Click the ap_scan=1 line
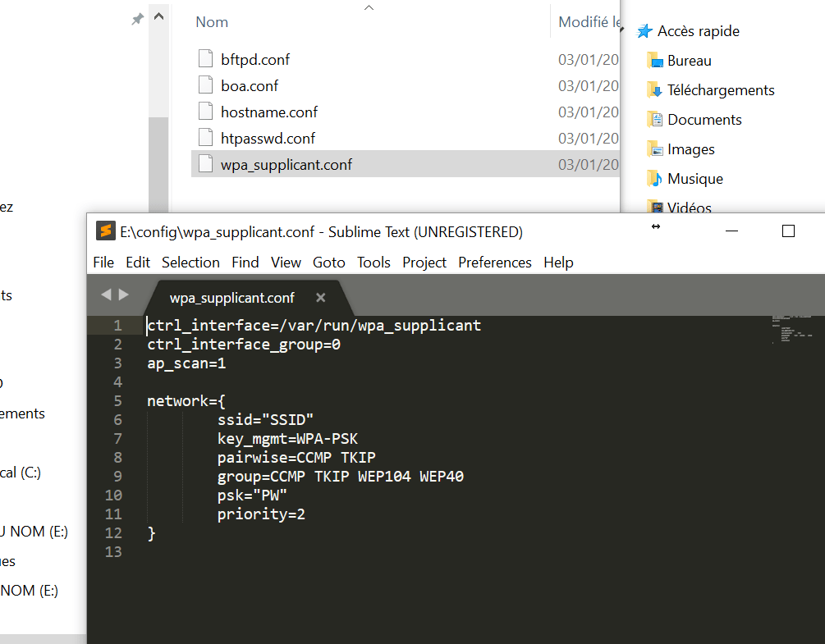The height and width of the screenshot is (644, 825). 186,363
